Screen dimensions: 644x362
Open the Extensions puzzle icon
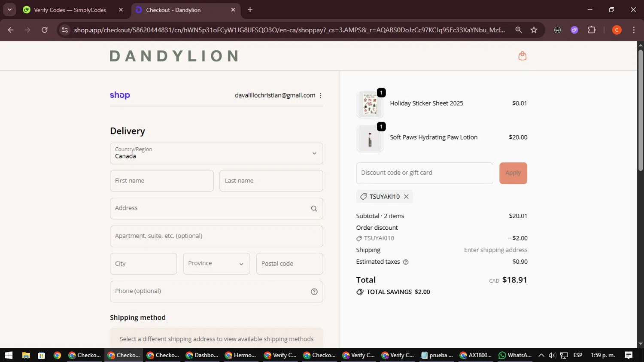(592, 30)
